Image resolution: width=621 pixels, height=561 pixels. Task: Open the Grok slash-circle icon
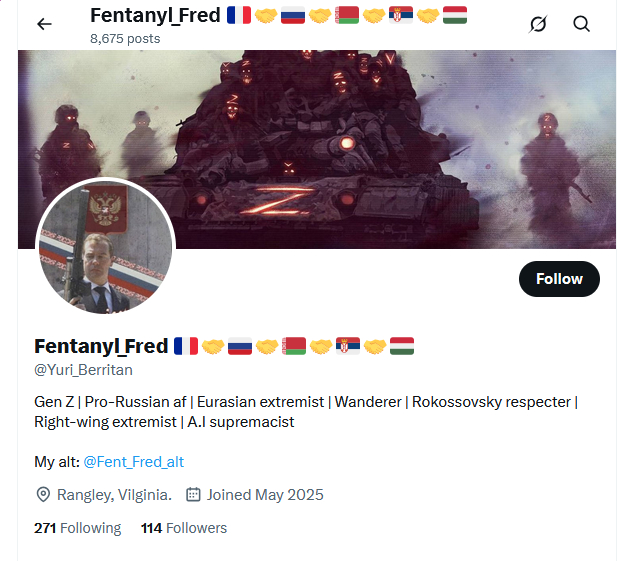[x=538, y=24]
